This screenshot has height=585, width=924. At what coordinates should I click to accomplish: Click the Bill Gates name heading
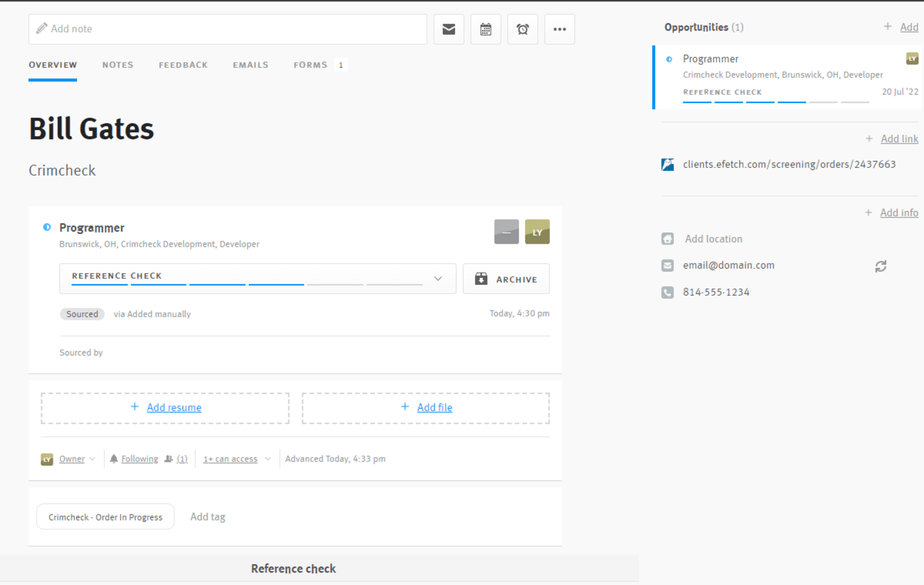pos(91,129)
